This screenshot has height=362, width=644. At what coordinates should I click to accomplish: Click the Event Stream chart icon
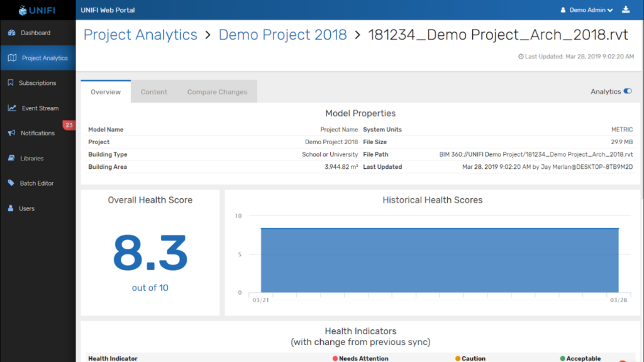(x=12, y=108)
